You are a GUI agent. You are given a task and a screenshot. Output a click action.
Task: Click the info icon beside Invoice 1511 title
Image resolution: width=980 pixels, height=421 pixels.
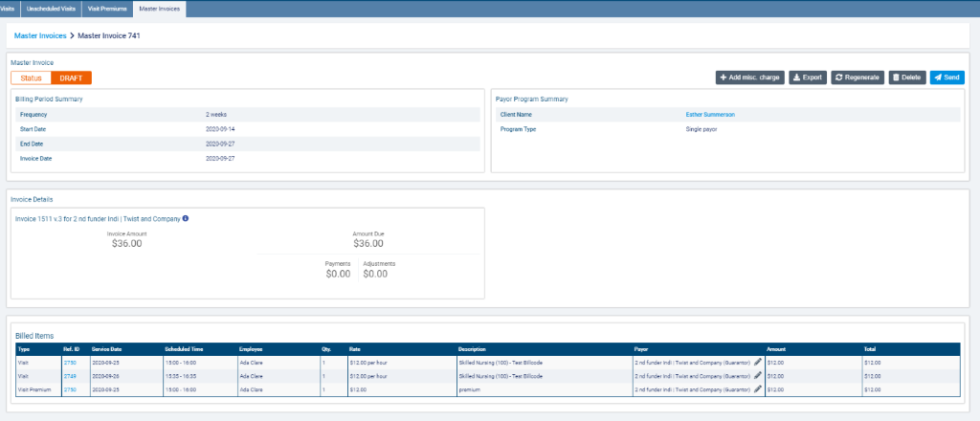tap(186, 218)
